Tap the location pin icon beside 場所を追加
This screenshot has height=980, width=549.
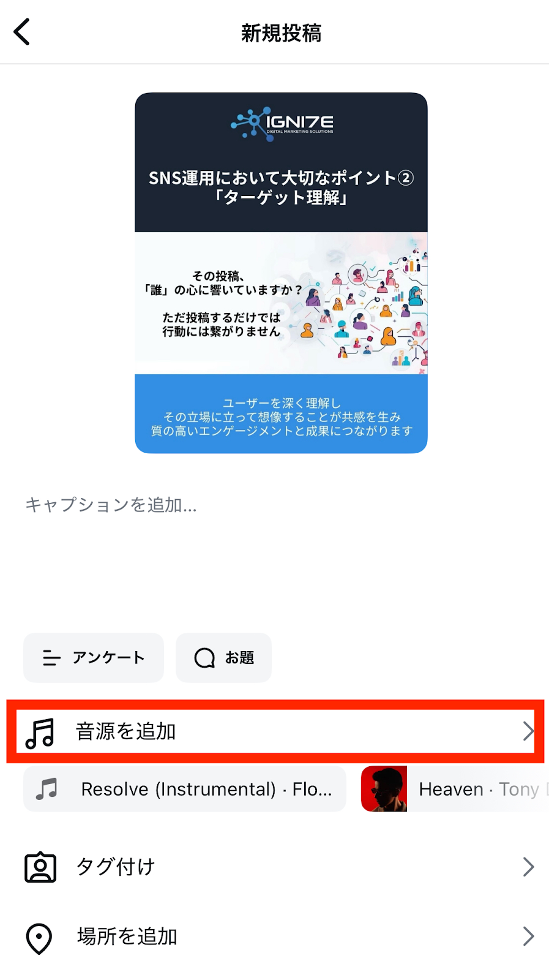pyautogui.click(x=39, y=938)
